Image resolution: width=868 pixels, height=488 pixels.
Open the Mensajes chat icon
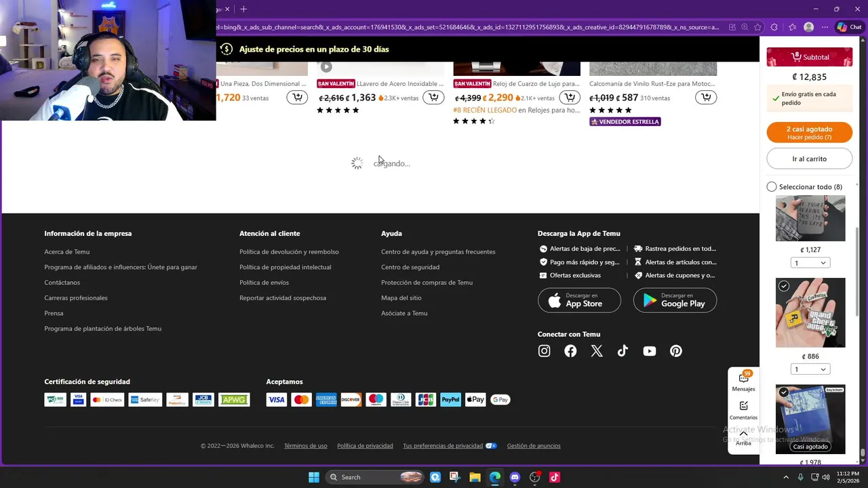[x=743, y=382]
